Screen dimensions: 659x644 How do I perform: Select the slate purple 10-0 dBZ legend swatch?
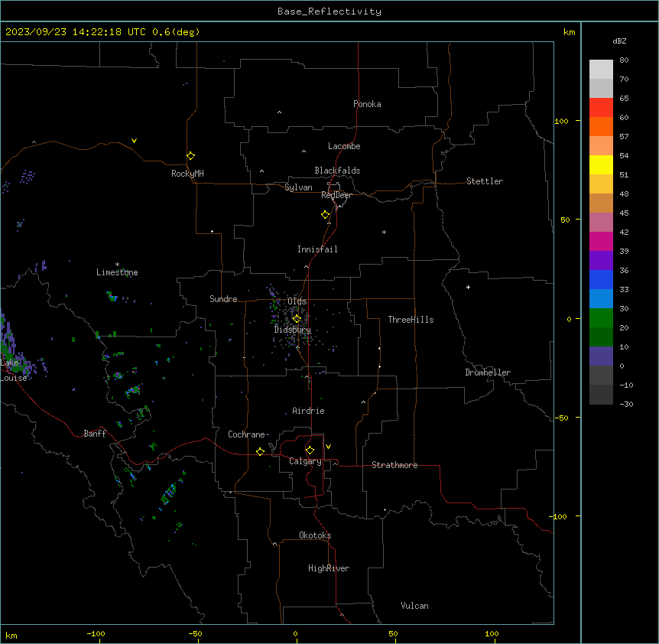click(601, 356)
